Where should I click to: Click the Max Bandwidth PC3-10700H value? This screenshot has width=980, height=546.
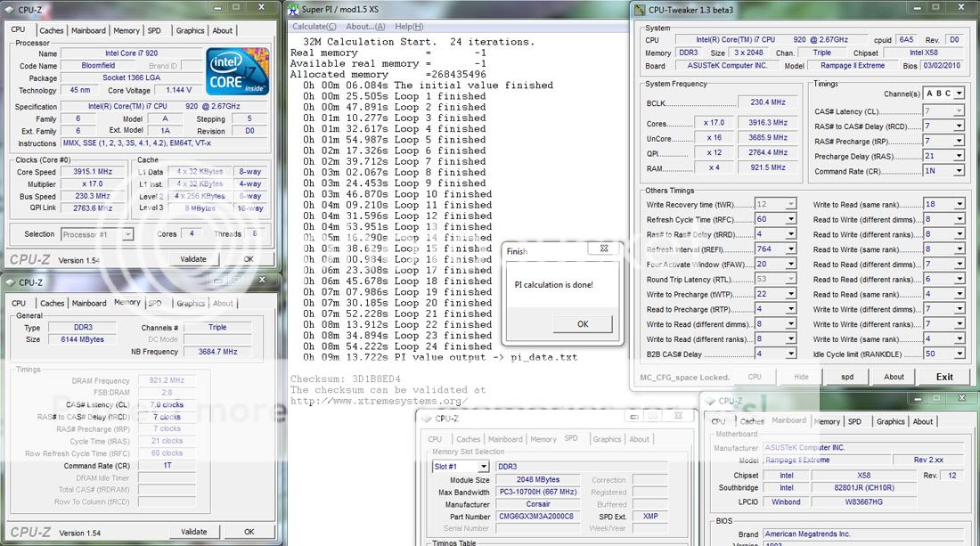[x=537, y=492]
